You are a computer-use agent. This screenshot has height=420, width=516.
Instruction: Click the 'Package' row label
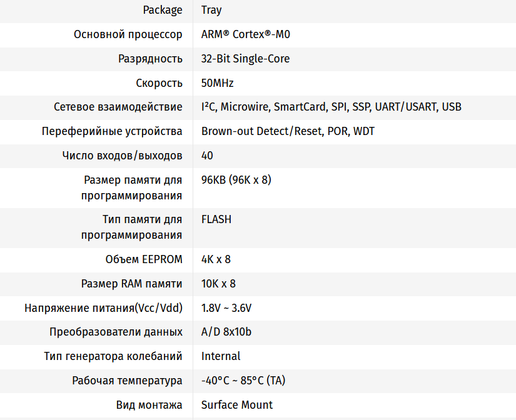(163, 10)
